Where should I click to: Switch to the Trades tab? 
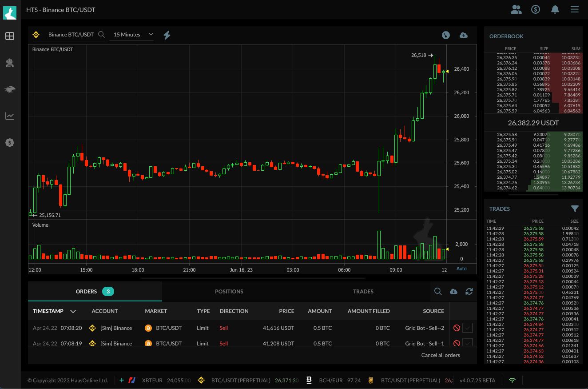pyautogui.click(x=363, y=292)
